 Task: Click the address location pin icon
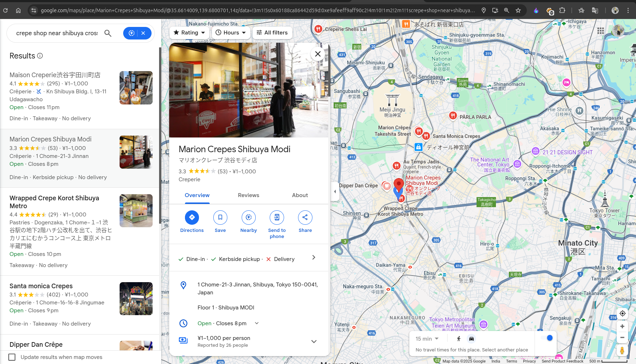[x=183, y=285]
